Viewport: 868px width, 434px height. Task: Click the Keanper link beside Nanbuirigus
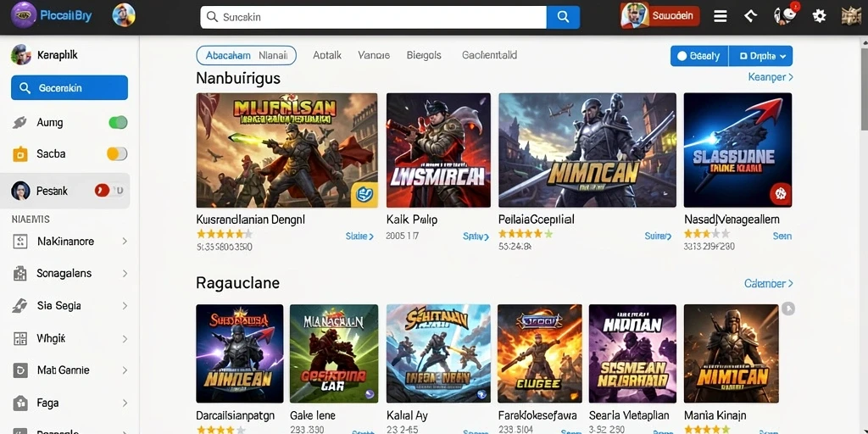click(771, 77)
